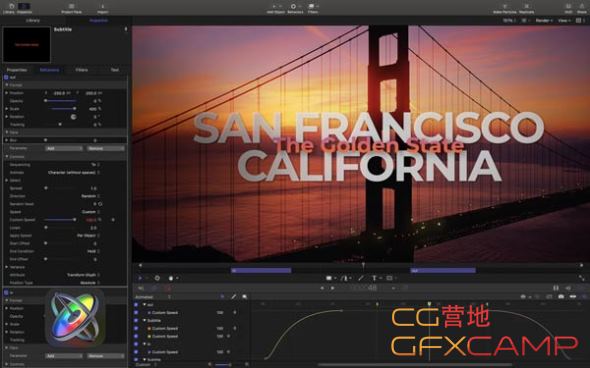Open the Render dropdown above canvas
Image resolution: width=590 pixels, height=368 pixels.
(544, 20)
